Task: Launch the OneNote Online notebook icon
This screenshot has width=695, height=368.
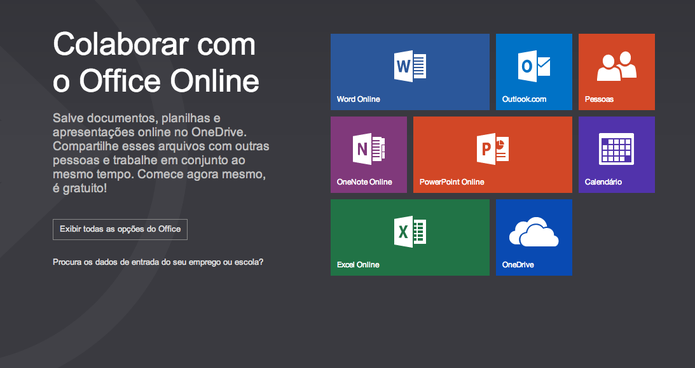Action: tap(369, 149)
